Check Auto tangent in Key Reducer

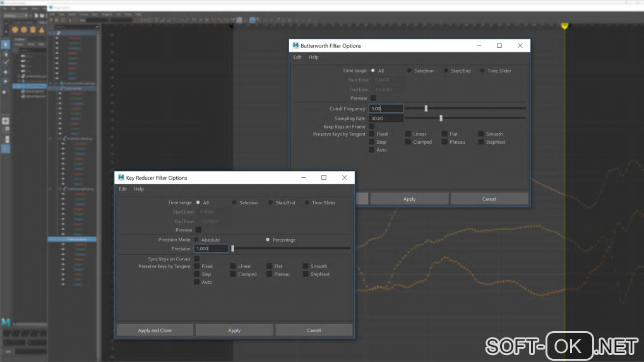197,282
